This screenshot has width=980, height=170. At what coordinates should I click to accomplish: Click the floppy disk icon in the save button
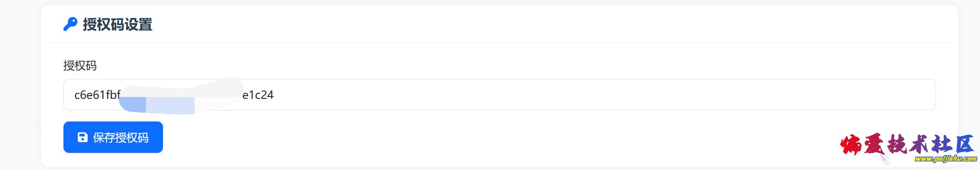(82, 137)
